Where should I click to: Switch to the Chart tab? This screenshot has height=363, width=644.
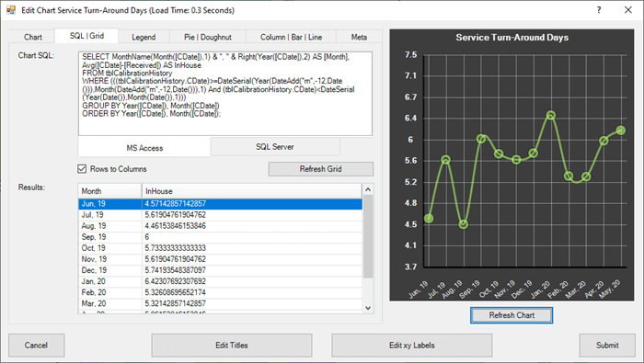(x=32, y=37)
